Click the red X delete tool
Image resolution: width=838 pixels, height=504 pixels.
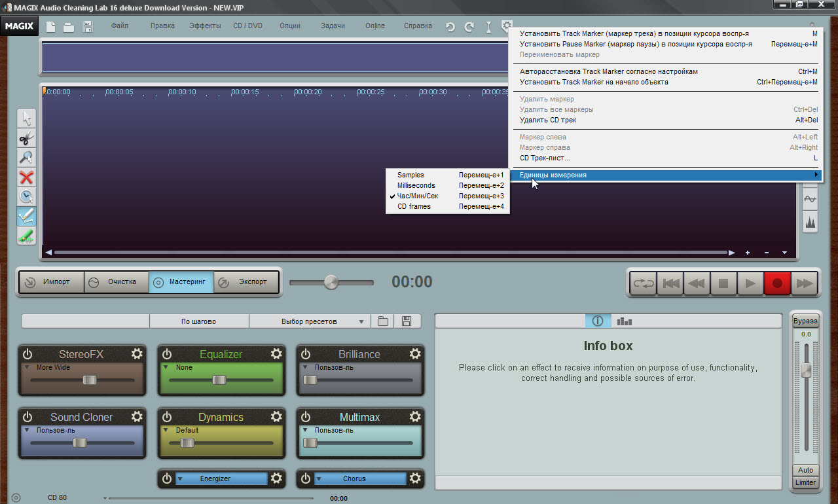pos(26,177)
